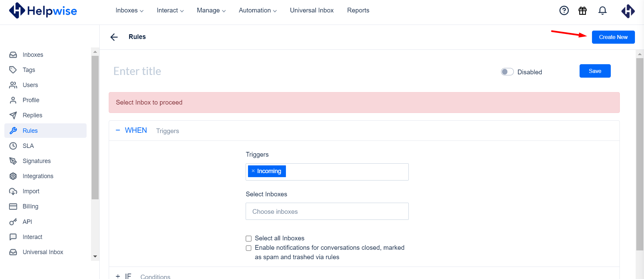The image size is (644, 279).
Task: Click the Replies paper-plane icon
Action: [13, 115]
